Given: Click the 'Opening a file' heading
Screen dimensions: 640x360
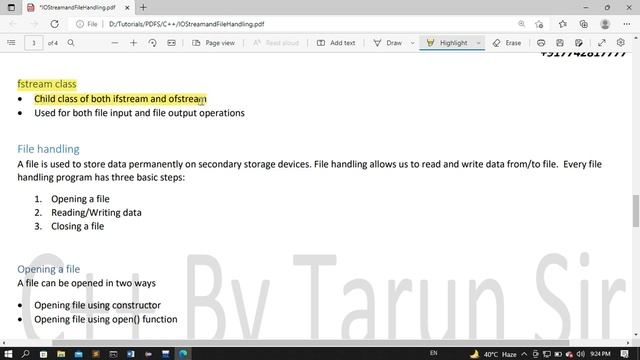Looking at the screenshot, I should pos(49,269).
